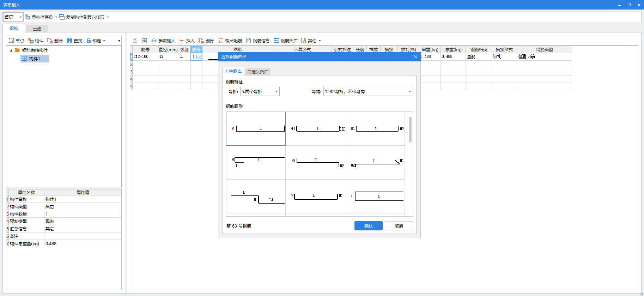Click 取消 to cancel dialog
Viewport: 644px width, 296px height.
tap(399, 226)
